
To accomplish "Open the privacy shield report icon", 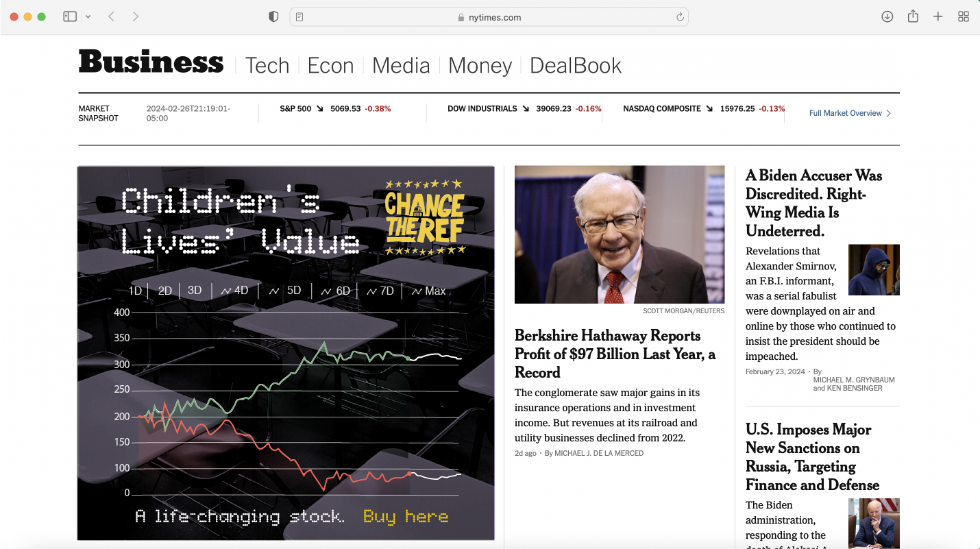I will tap(273, 17).
